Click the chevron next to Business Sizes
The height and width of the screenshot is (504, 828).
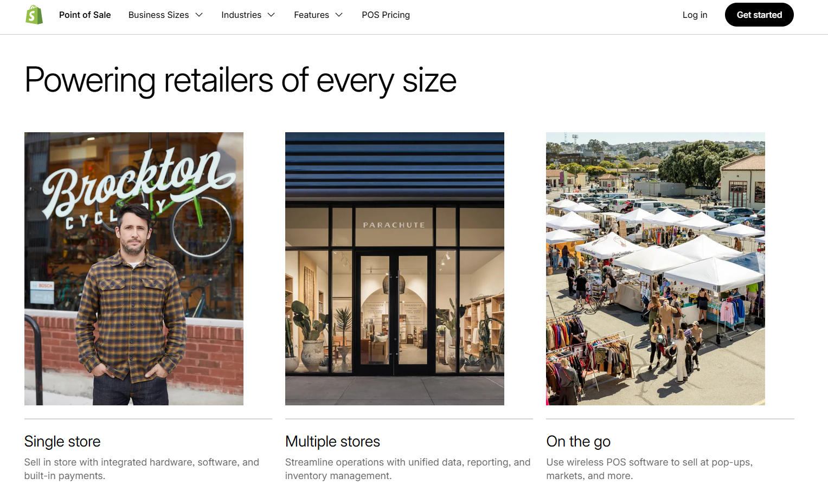point(199,15)
